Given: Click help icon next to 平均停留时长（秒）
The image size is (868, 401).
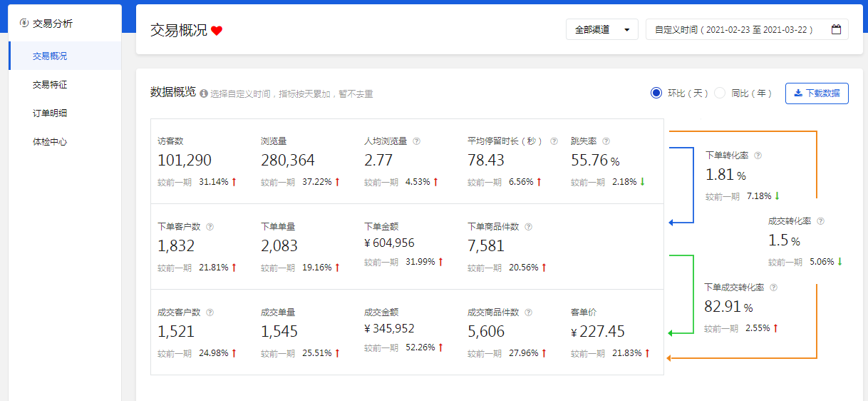Looking at the screenshot, I should pos(554,141).
